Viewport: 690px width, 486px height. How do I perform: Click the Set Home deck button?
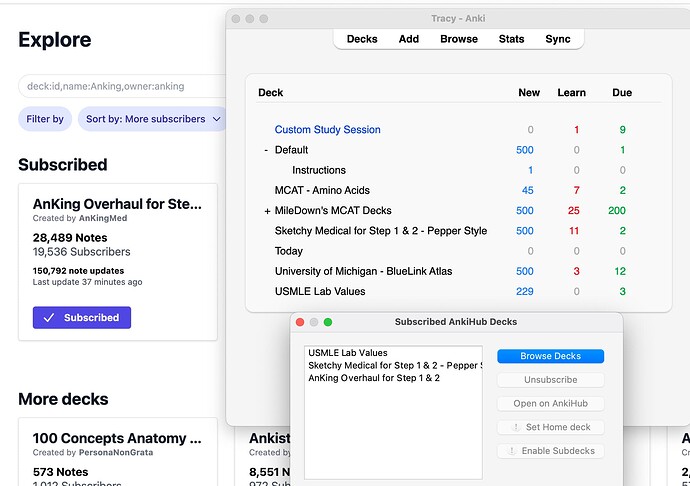point(550,427)
